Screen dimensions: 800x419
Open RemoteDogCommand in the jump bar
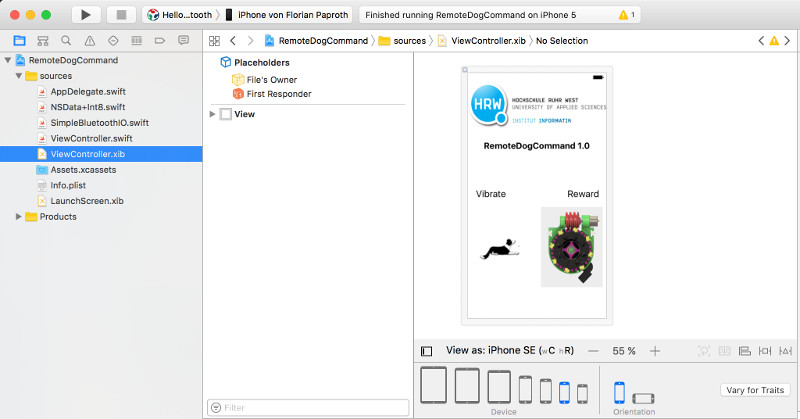pyautogui.click(x=316, y=41)
